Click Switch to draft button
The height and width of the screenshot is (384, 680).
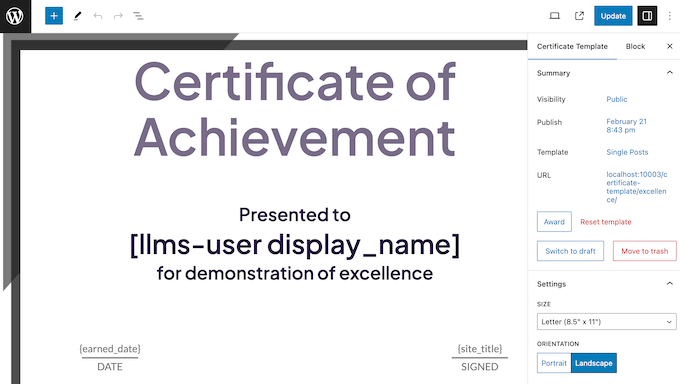(570, 251)
